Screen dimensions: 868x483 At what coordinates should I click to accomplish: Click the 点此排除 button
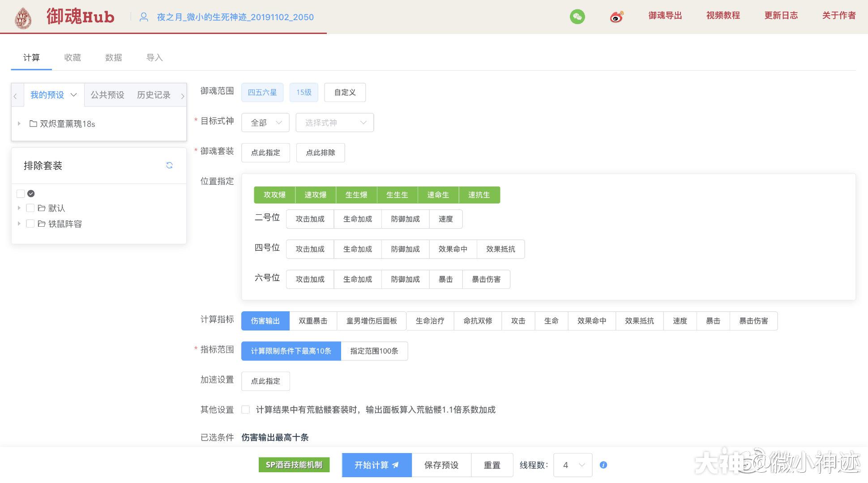pos(321,153)
